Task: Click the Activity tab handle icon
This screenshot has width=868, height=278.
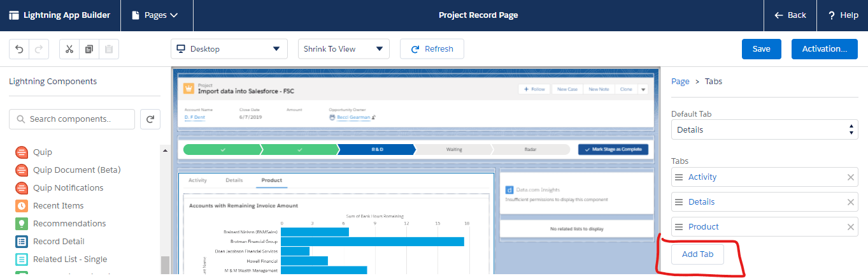Action: pos(679,177)
